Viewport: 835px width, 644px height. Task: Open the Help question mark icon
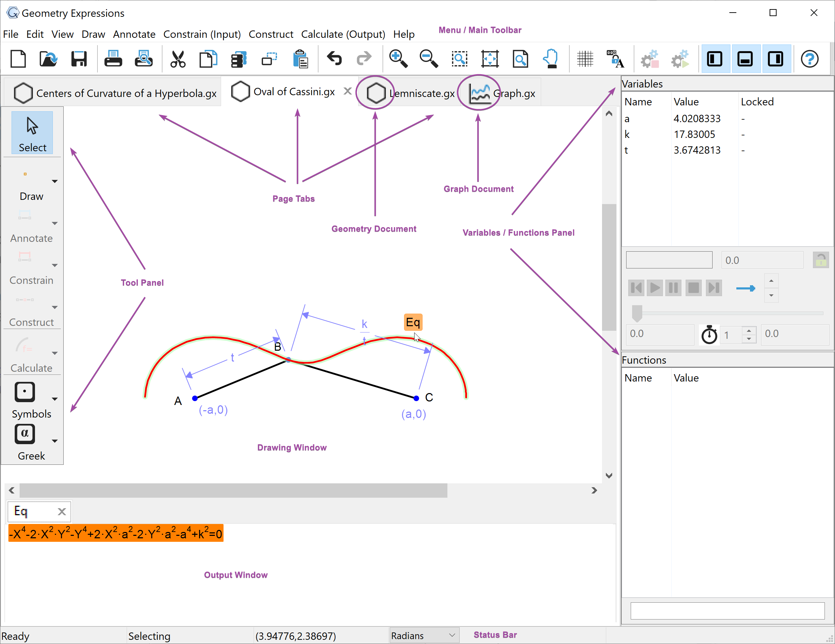coord(809,59)
